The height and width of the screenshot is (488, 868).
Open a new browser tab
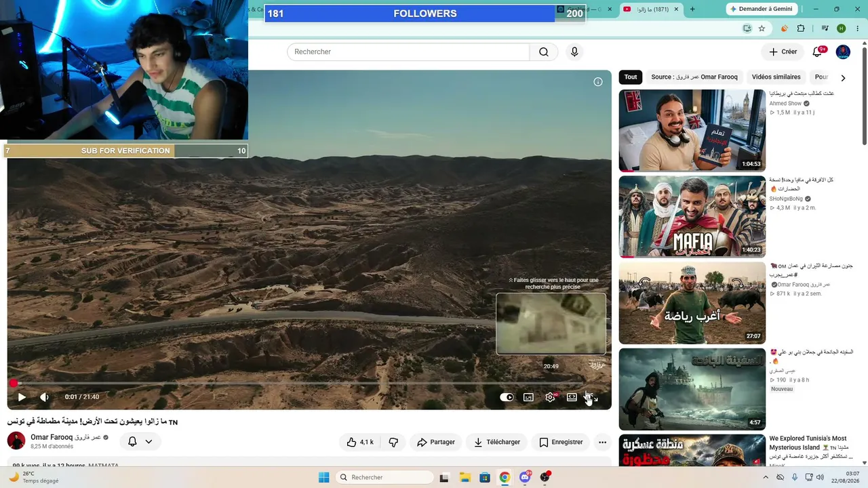[x=692, y=9]
